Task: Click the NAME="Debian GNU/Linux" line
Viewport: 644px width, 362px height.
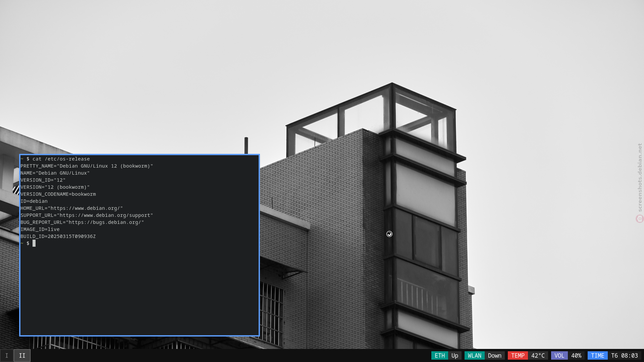Action: coord(55,173)
